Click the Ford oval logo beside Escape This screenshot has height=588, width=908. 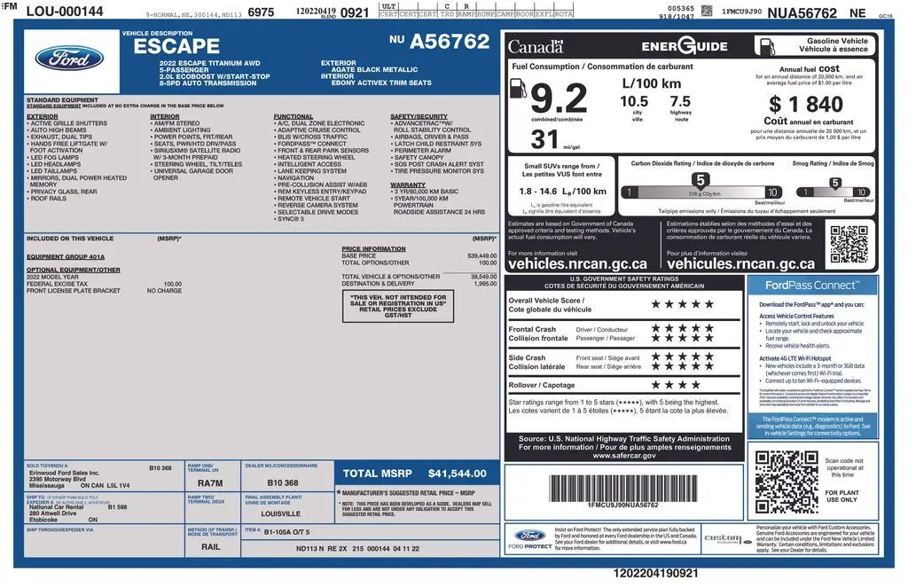tap(69, 59)
